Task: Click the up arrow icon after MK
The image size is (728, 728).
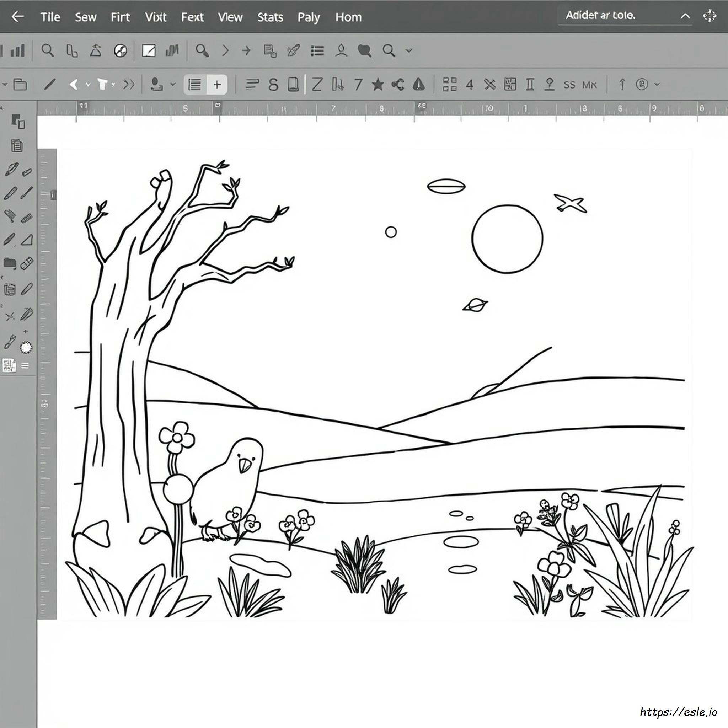Action: (x=622, y=84)
